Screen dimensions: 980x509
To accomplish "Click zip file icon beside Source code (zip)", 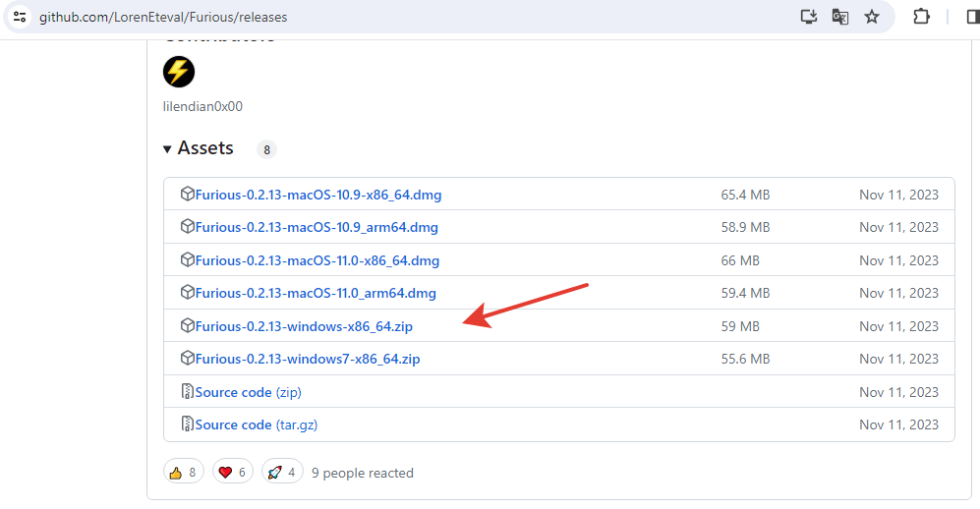I will click(x=187, y=391).
